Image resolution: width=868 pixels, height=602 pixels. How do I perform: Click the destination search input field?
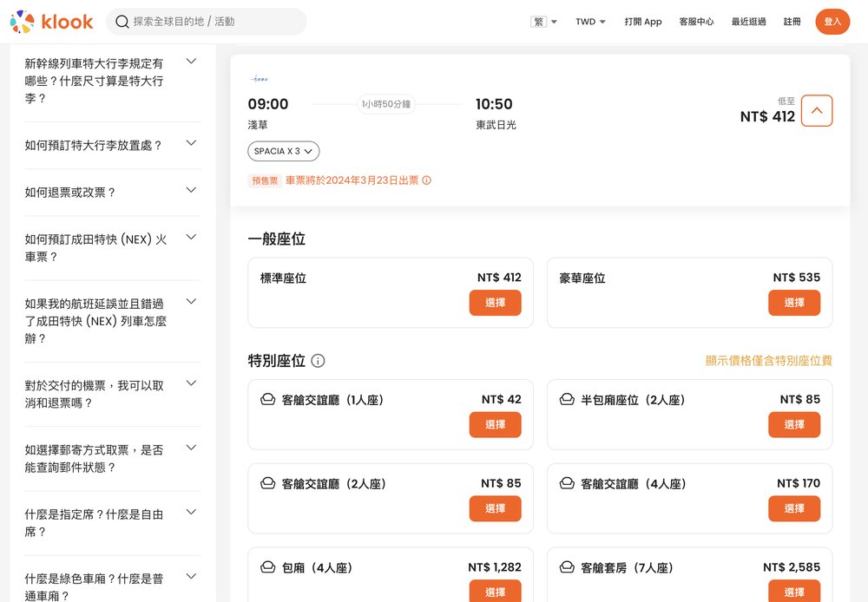click(x=217, y=22)
